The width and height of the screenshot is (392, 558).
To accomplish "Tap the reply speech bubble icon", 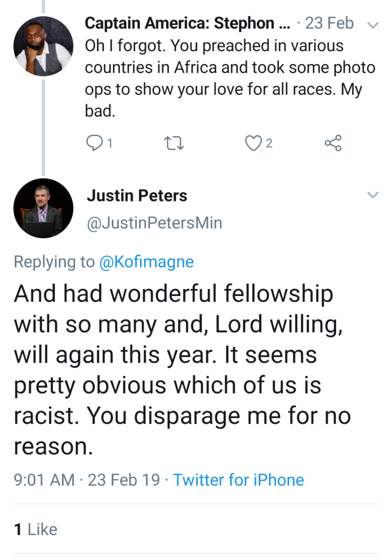I will (x=94, y=143).
